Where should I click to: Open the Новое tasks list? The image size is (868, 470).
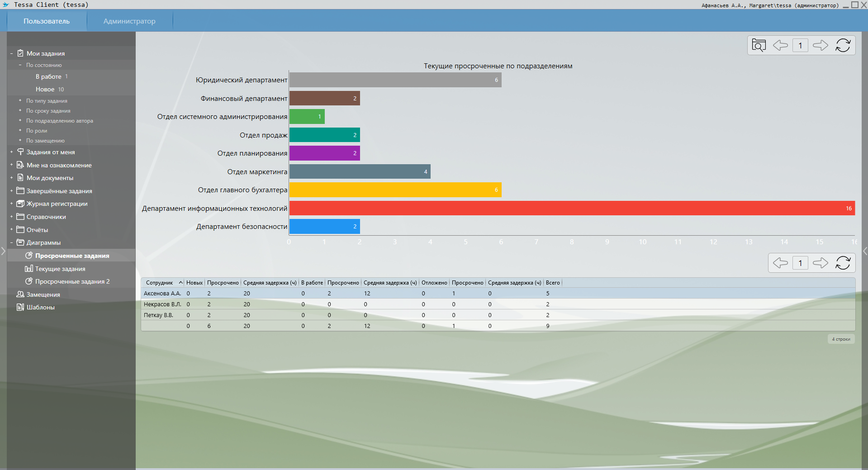pyautogui.click(x=45, y=90)
